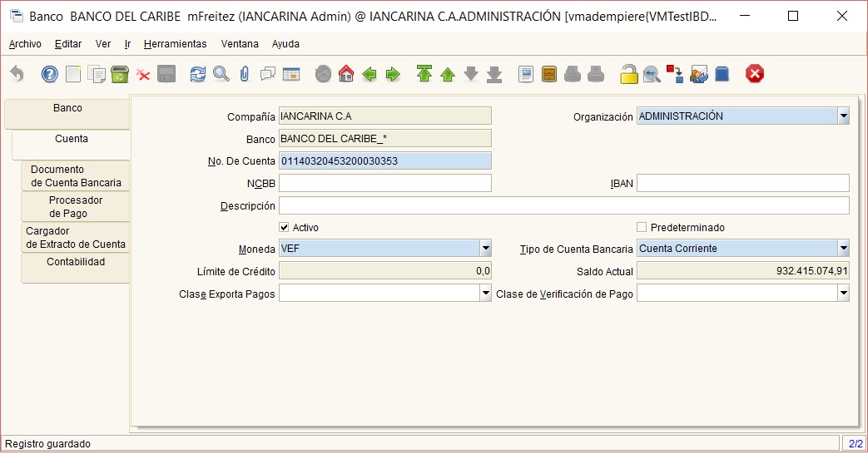Click the NCBB input field

pyautogui.click(x=384, y=183)
